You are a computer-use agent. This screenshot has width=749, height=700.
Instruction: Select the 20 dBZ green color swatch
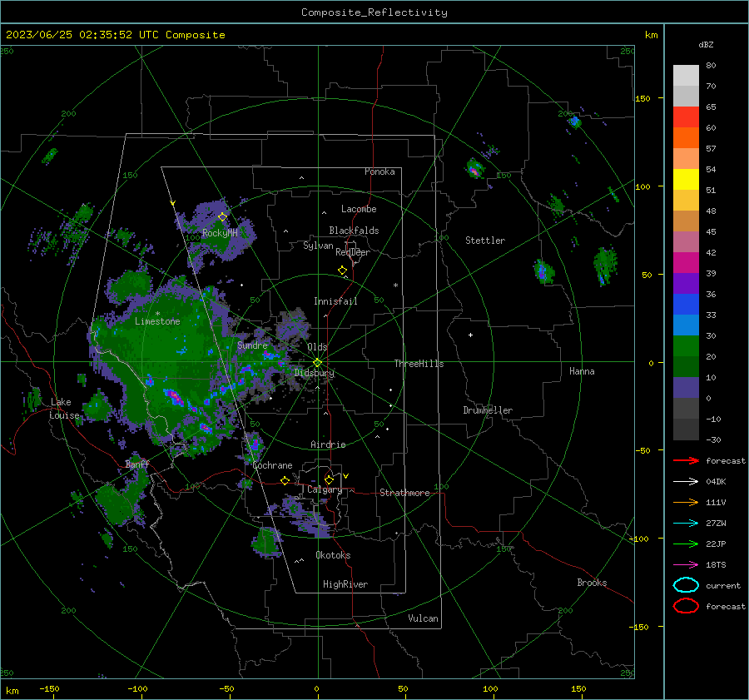(686, 345)
